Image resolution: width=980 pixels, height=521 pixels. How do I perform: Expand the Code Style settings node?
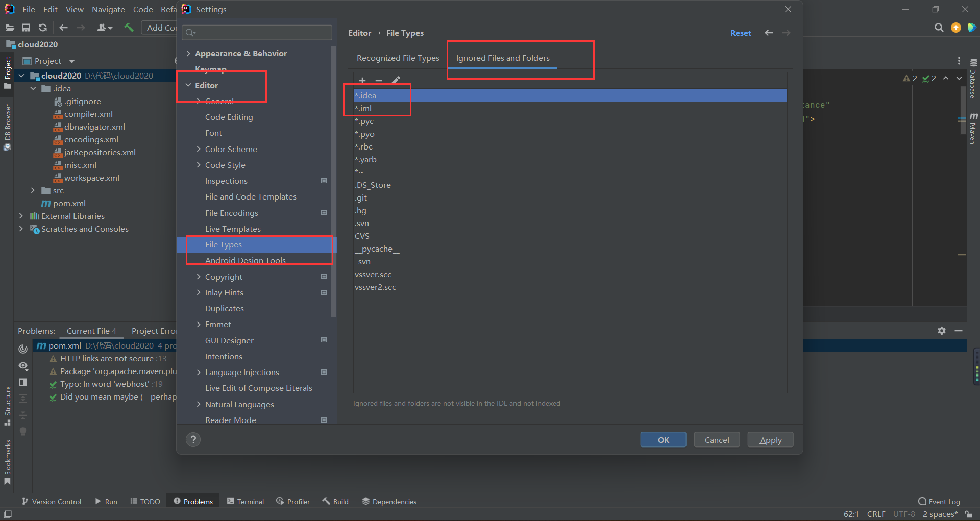click(x=199, y=165)
